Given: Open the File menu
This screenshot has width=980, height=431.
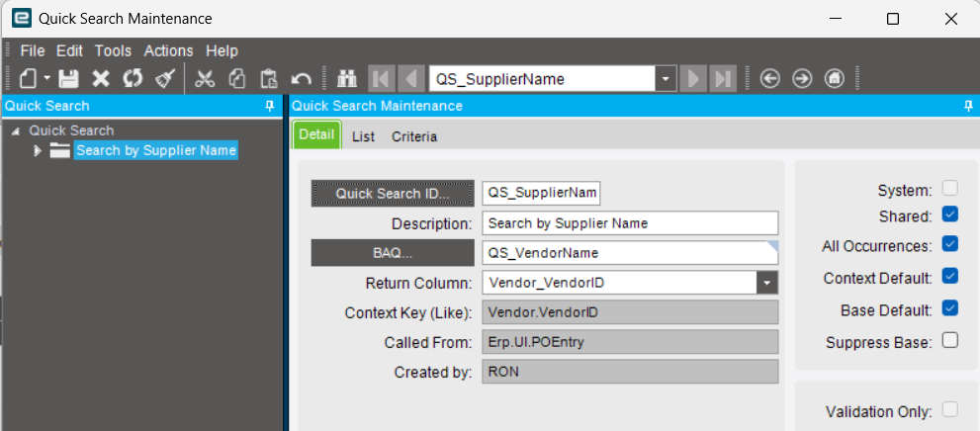Looking at the screenshot, I should coord(33,50).
